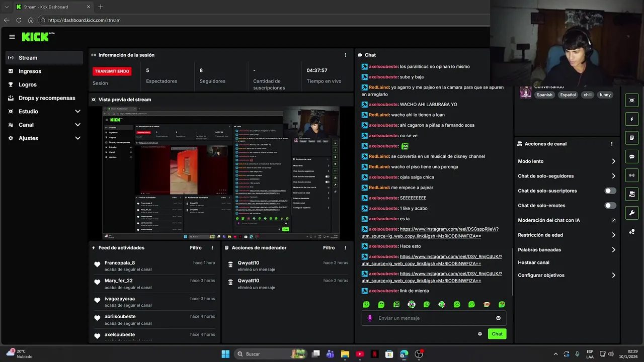The width and height of the screenshot is (644, 362).
Task: Click the wrench icon in right sidebar
Action: [x=632, y=213]
